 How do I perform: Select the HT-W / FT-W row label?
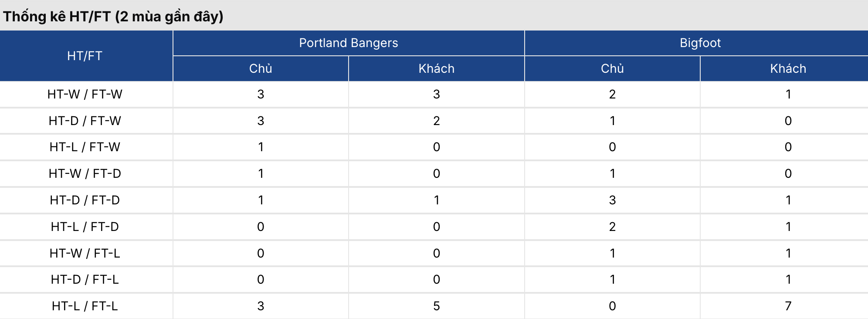[x=85, y=94]
